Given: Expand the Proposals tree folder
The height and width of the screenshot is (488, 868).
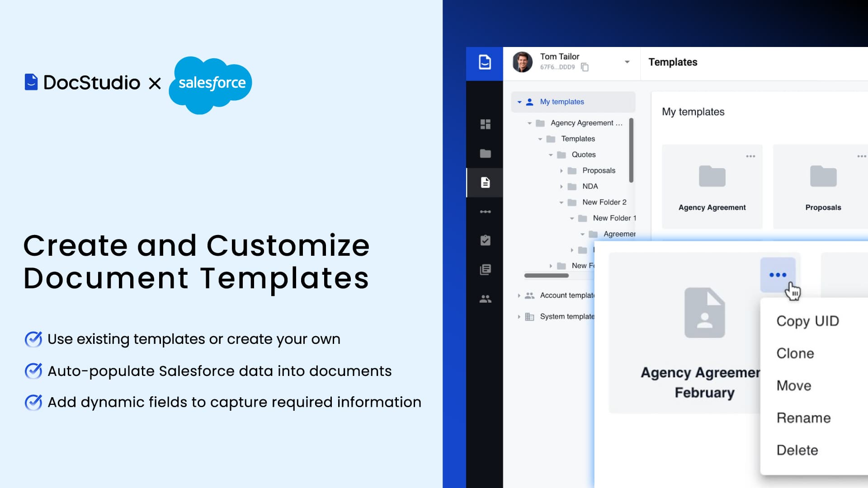Looking at the screenshot, I should [561, 171].
